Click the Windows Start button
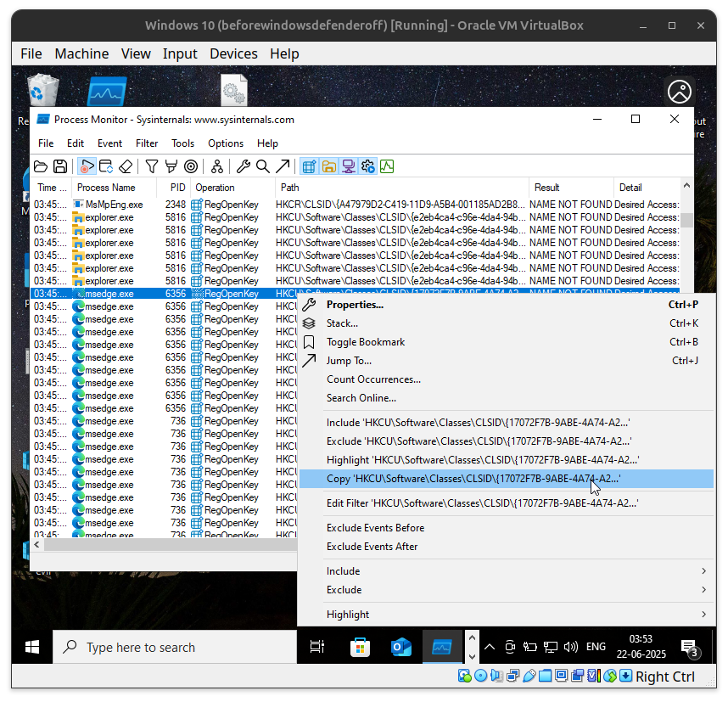 click(32, 647)
